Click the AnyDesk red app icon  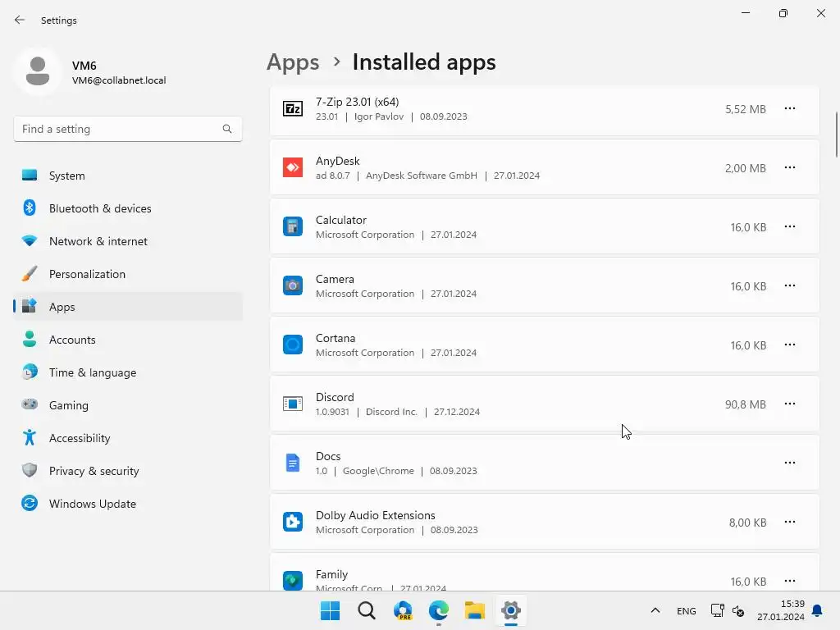tap(293, 167)
